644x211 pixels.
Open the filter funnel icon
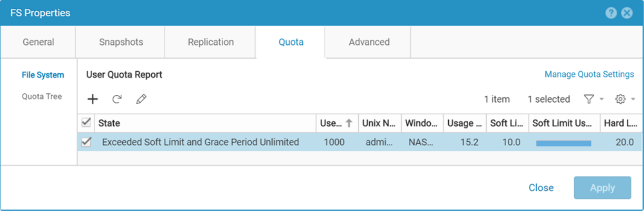[589, 99]
